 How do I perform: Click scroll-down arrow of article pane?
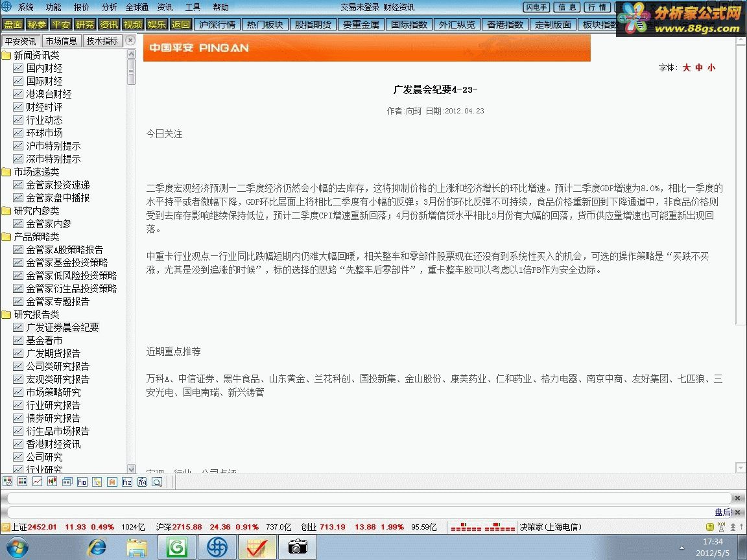click(741, 467)
